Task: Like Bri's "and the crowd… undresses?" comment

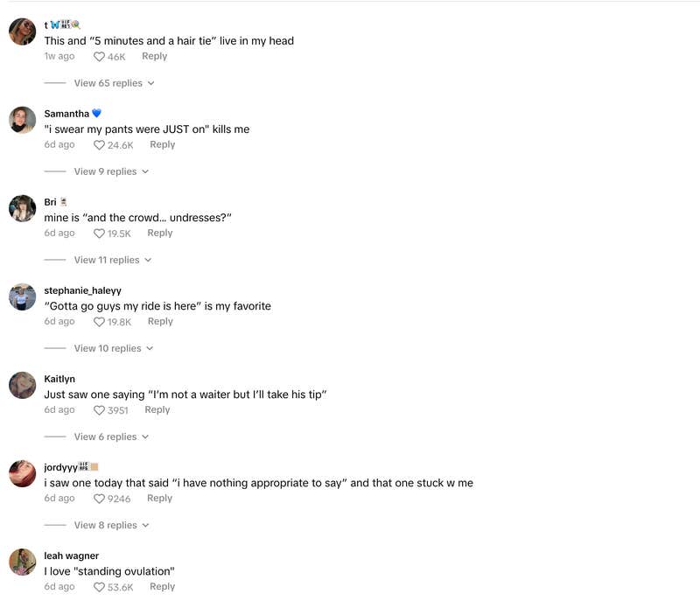Action: click(x=99, y=233)
